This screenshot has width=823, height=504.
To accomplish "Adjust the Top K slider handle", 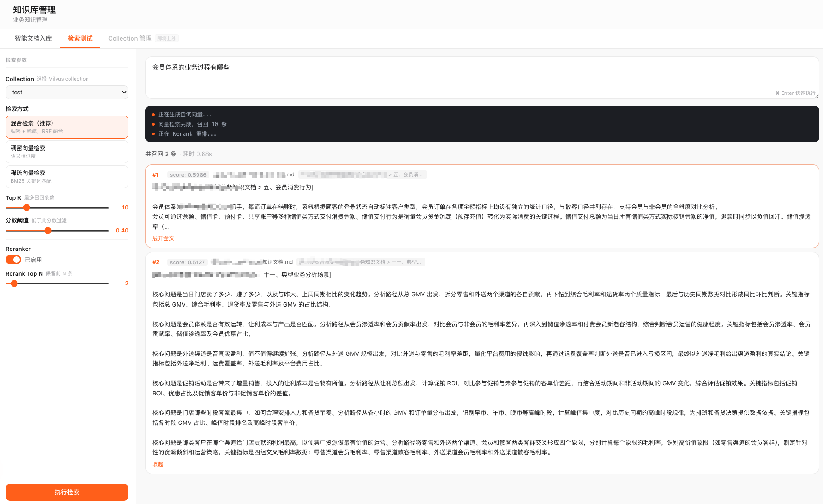I will click(x=27, y=208).
